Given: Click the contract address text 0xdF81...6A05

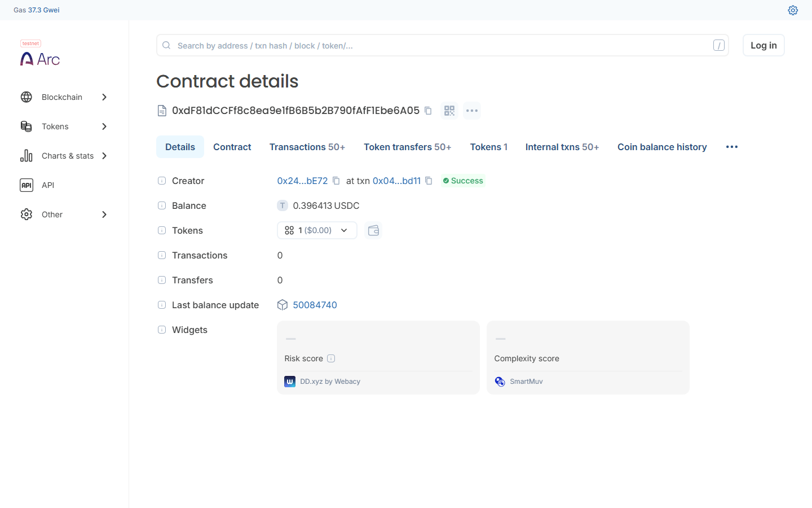Looking at the screenshot, I should (295, 111).
